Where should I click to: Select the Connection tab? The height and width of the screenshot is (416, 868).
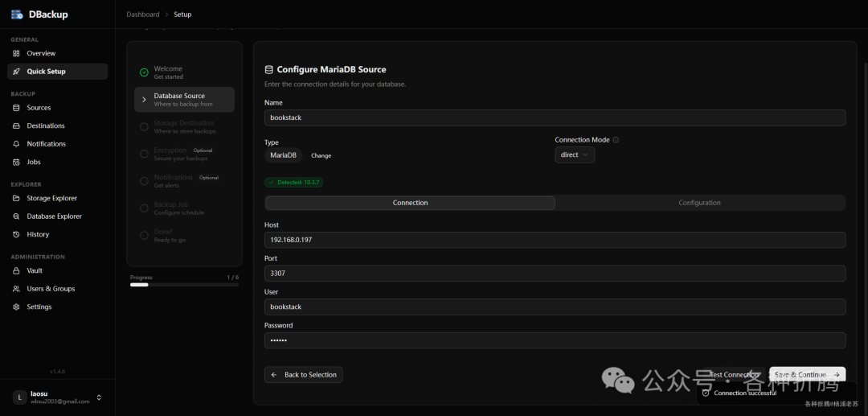410,203
